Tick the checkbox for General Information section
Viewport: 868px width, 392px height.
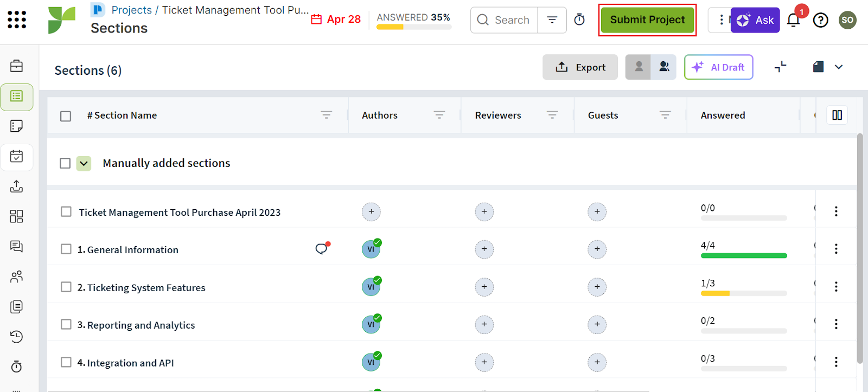click(x=66, y=249)
